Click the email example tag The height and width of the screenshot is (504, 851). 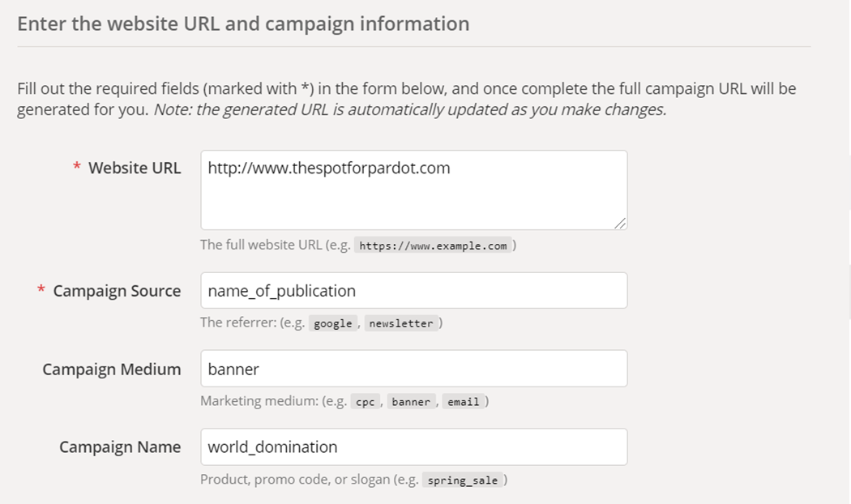tap(464, 402)
